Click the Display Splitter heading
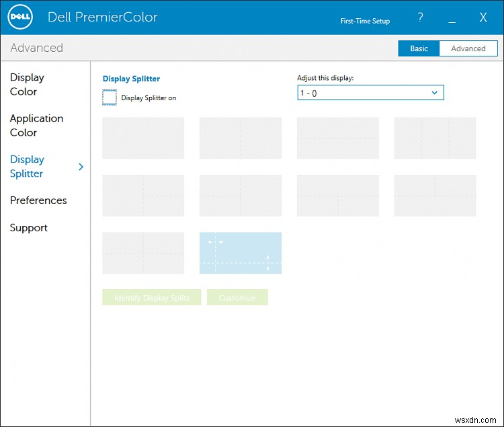This screenshot has height=427, width=504. pyautogui.click(x=131, y=79)
